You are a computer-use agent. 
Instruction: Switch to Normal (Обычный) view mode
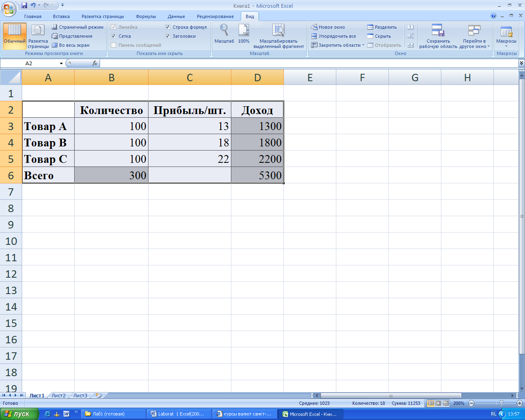(x=14, y=36)
